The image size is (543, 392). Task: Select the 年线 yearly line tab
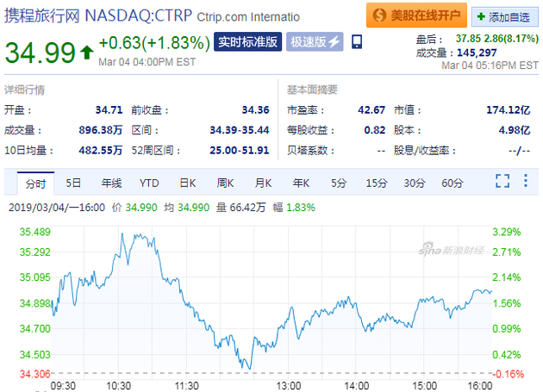point(111,183)
